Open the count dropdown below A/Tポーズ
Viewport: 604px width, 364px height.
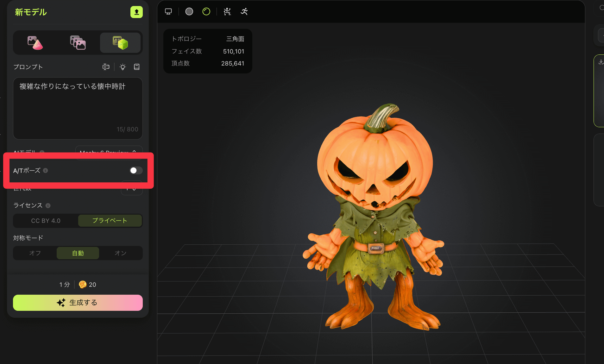pyautogui.click(x=132, y=190)
